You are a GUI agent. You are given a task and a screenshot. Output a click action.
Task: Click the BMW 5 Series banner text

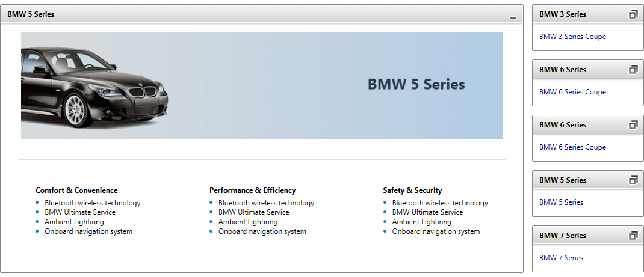pyautogui.click(x=416, y=84)
